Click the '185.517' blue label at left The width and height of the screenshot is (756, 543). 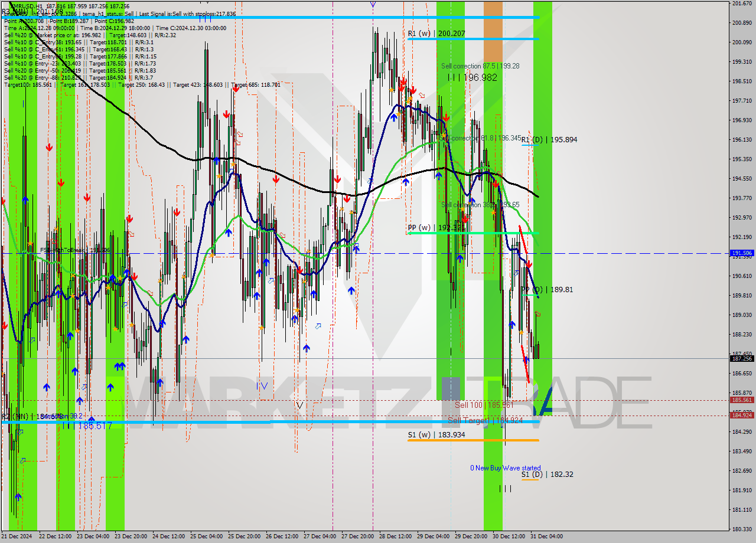click(x=94, y=426)
